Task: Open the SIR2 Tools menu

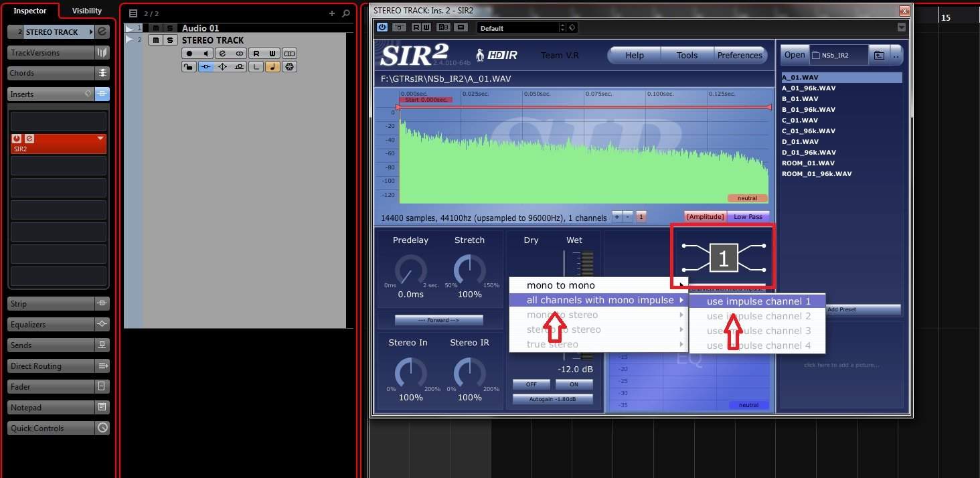Action: [687, 56]
